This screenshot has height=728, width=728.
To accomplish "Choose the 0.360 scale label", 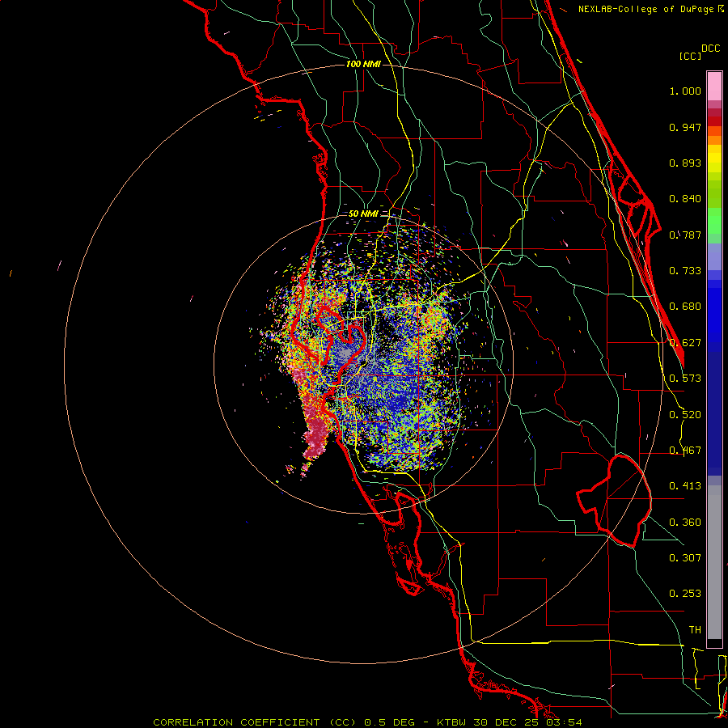I will coord(685,523).
